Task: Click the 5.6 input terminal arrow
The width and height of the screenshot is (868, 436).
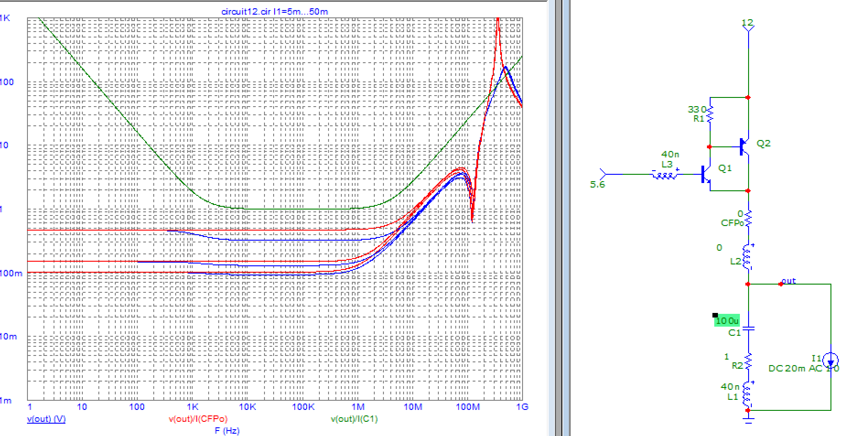Action: click(604, 174)
